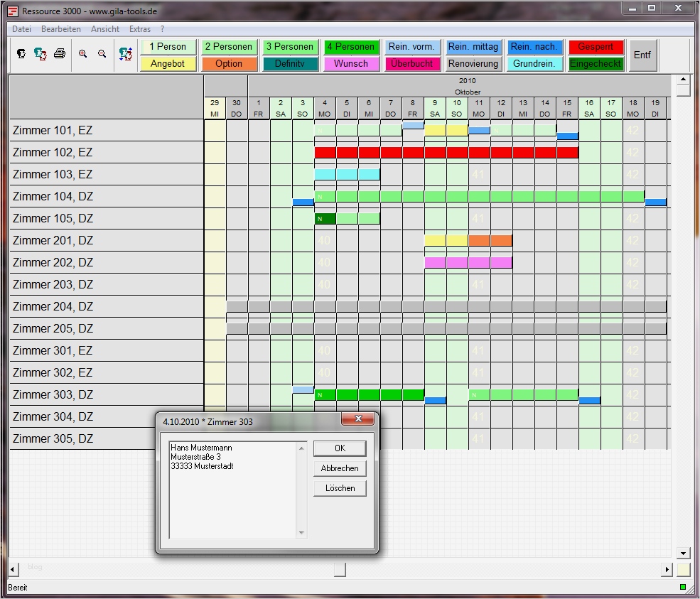Viewport: 700px width, 599px height.
Task: Click the 4 MO date column header
Action: [x=325, y=109]
